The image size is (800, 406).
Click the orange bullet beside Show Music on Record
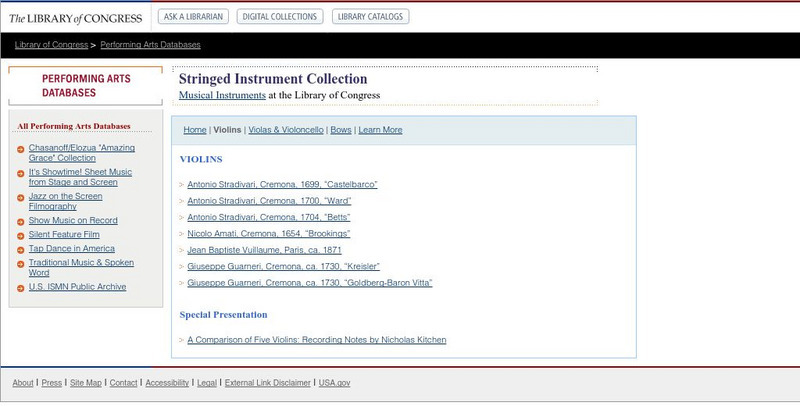pos(20,222)
